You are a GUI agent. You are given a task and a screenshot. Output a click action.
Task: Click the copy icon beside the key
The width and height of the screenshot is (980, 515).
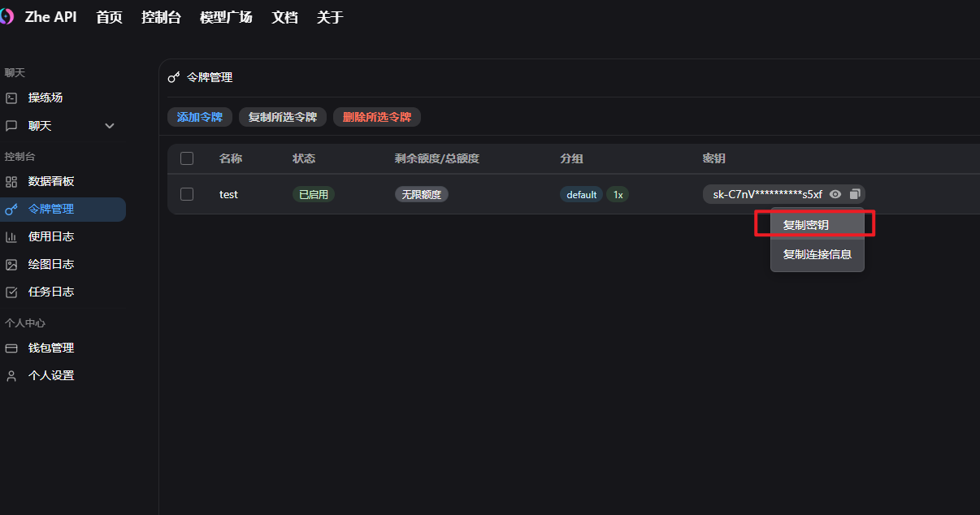[855, 194]
